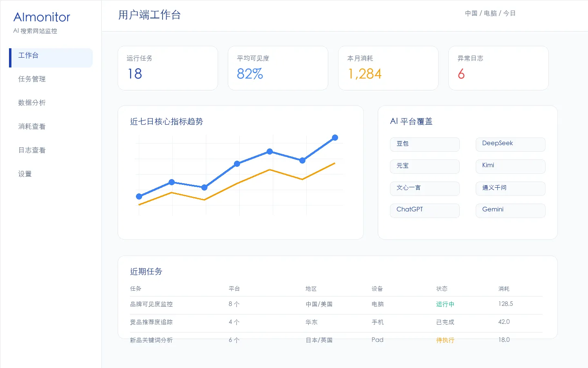Click the 近七日核心指标趋势 chart title
The image size is (588, 368).
(167, 121)
